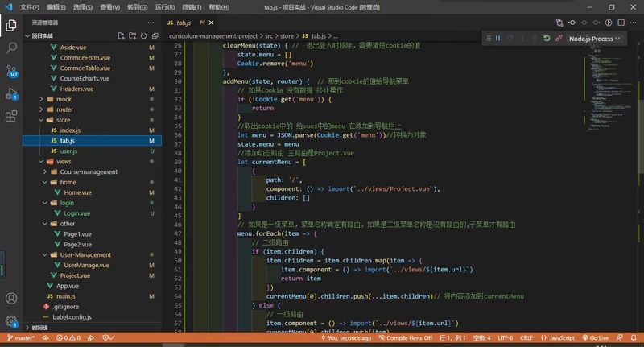Collapse all folders in explorer
Viewport: 644px width, 347px height.
155,35
